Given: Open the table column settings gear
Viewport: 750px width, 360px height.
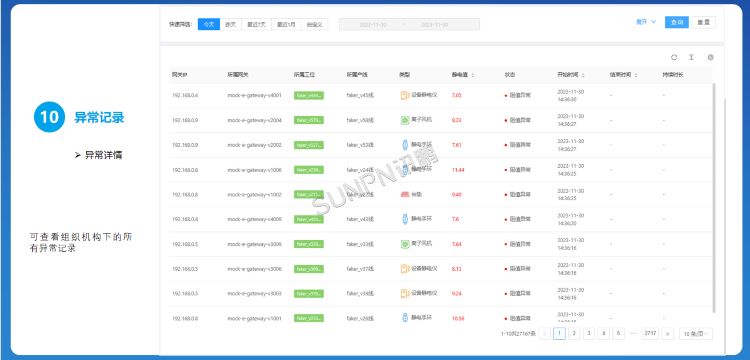Looking at the screenshot, I should tap(710, 57).
